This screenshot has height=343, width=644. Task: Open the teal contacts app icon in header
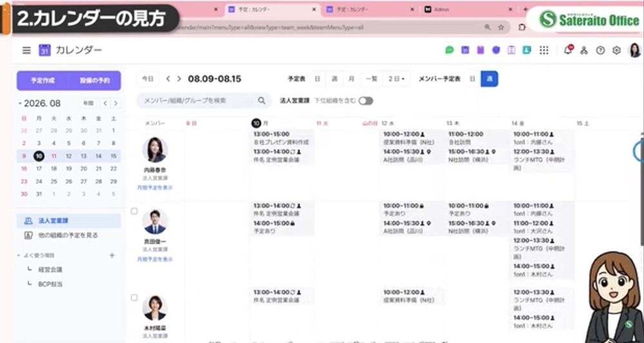[x=527, y=50]
